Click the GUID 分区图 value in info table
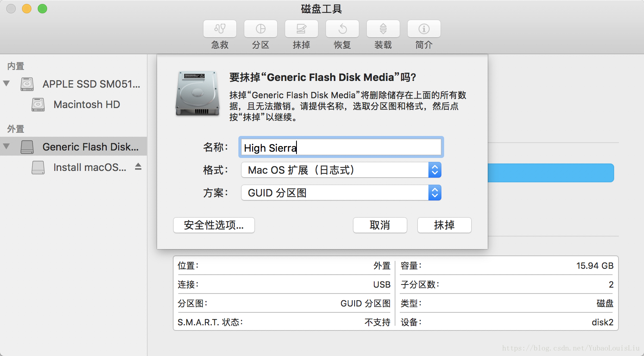This screenshot has width=644, height=356. (x=365, y=303)
